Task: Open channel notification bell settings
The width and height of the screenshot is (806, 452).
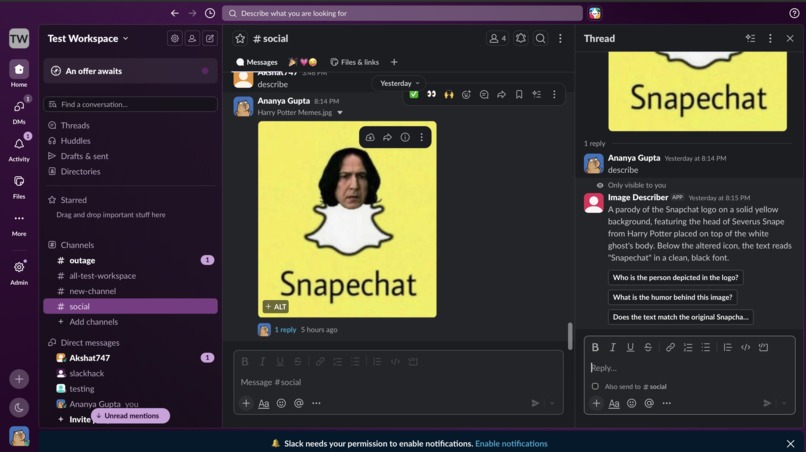Action: (521, 38)
